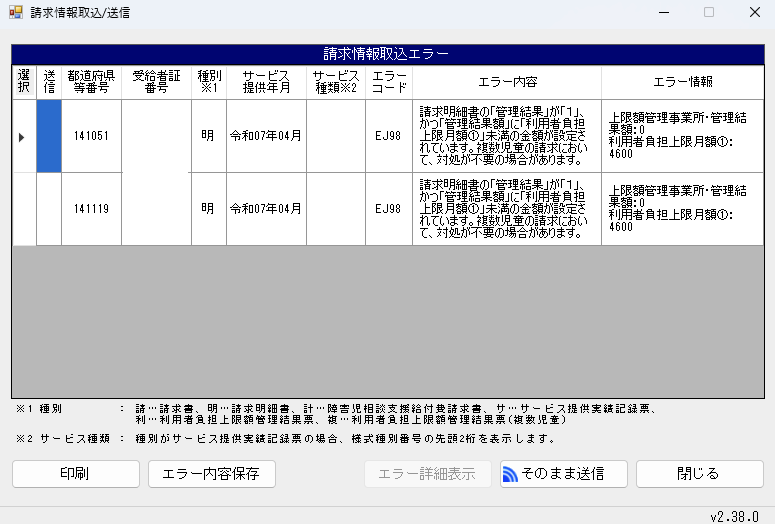
Task: Click the 印刷 button
Action: click(x=76, y=474)
